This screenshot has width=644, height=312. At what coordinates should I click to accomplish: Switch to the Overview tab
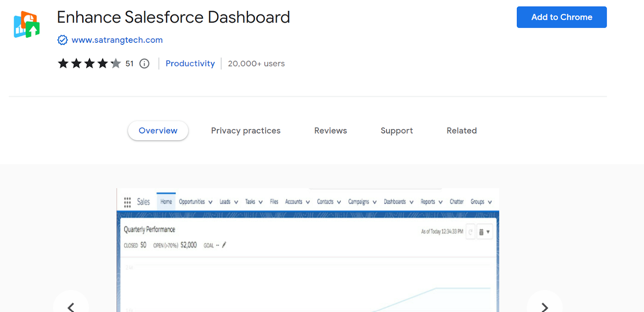tap(158, 131)
